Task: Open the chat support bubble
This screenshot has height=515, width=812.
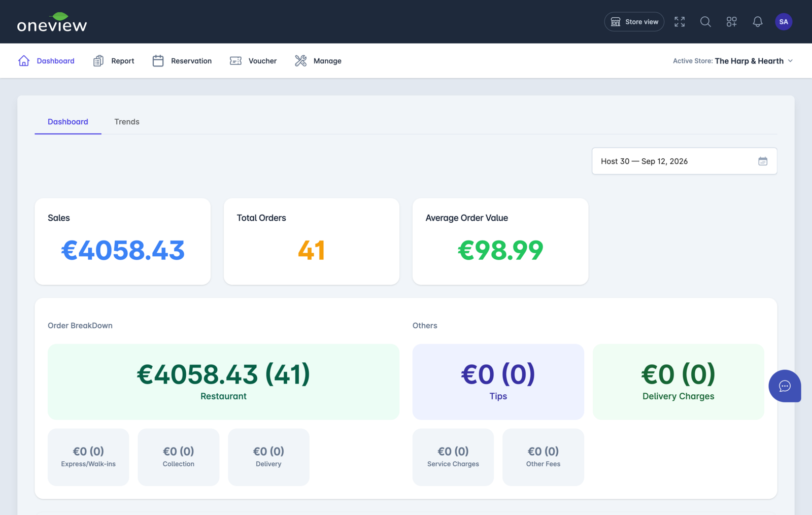Action: coord(785,386)
